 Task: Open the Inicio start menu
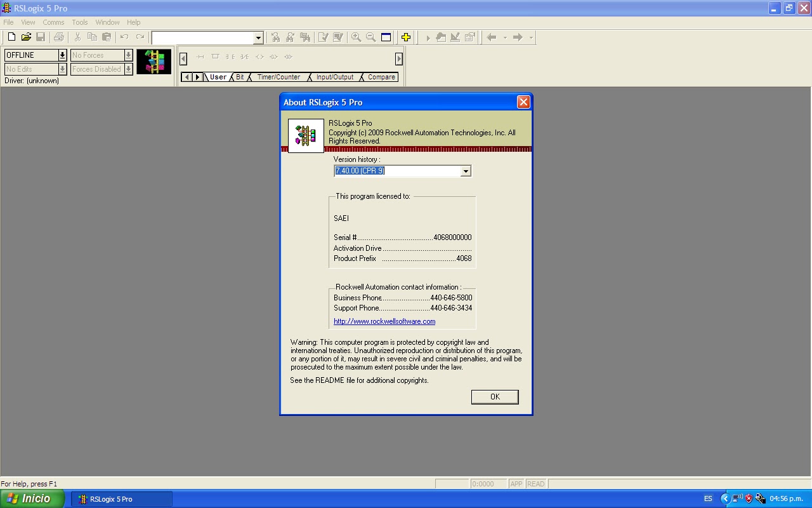click(32, 498)
